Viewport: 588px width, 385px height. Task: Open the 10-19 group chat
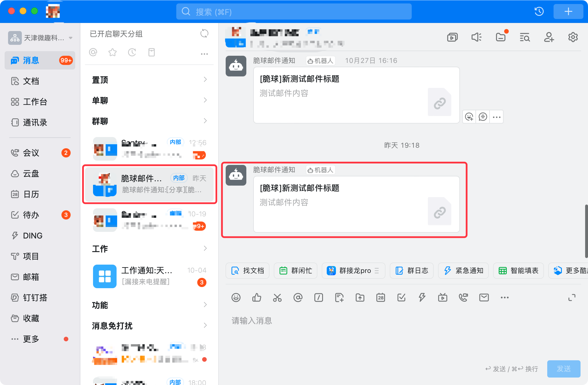click(149, 220)
